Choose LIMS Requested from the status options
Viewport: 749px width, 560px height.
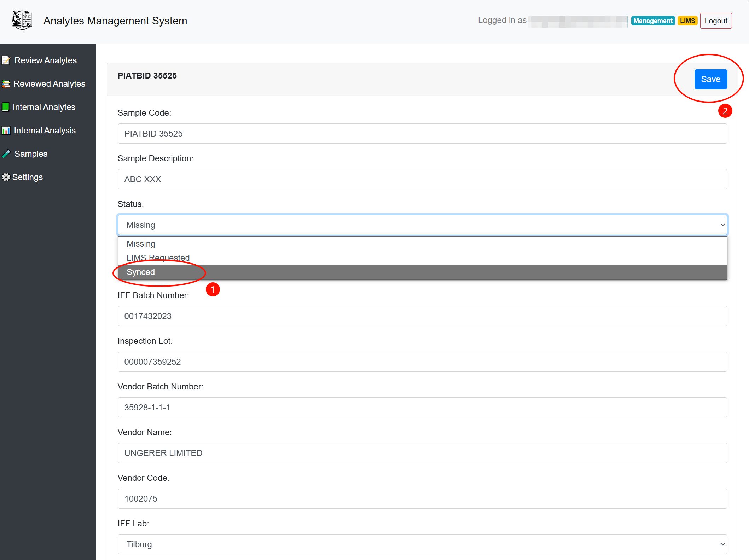tap(158, 258)
